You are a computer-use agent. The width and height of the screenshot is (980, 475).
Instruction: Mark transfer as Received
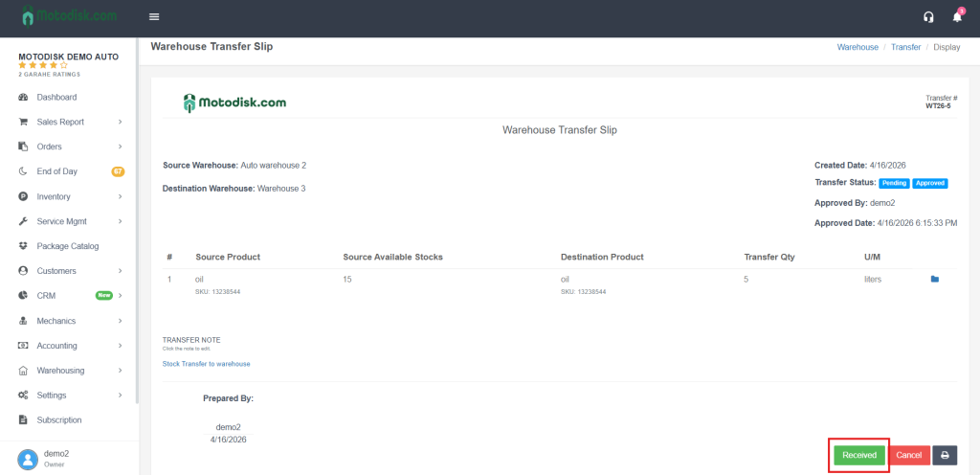tap(858, 455)
